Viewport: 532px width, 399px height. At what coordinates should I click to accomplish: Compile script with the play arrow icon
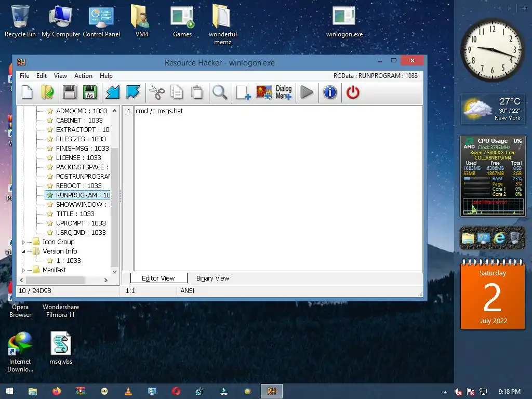[x=307, y=92]
